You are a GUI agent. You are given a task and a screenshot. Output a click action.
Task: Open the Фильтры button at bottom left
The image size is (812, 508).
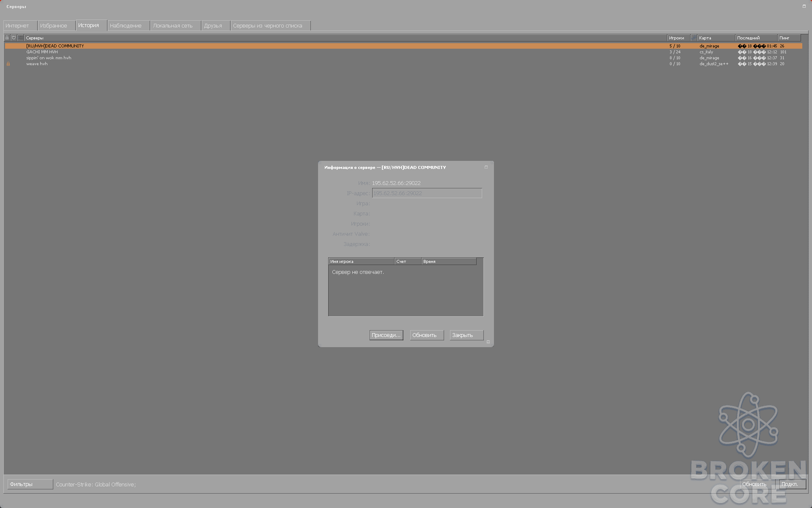click(x=30, y=484)
